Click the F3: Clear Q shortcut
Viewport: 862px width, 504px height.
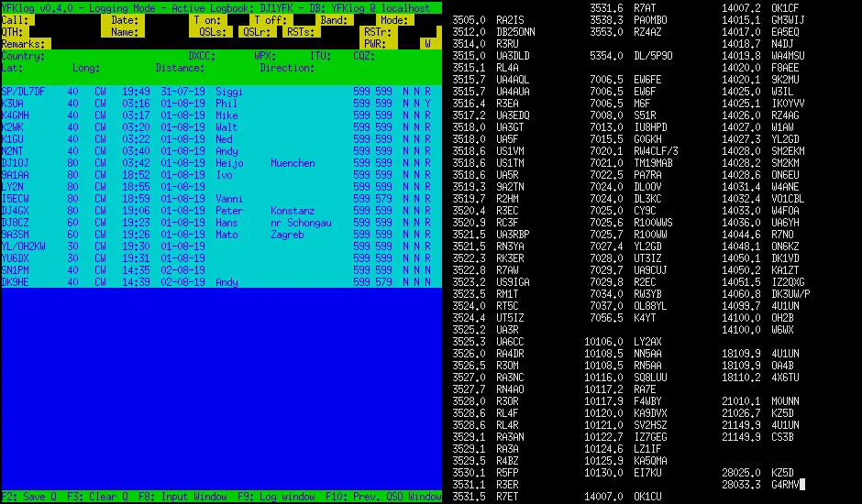point(97,497)
